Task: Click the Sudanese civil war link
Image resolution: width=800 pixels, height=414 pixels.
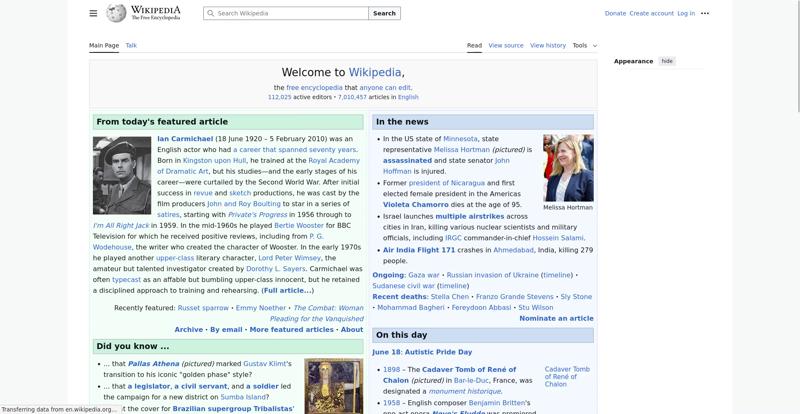Action: [x=404, y=286]
